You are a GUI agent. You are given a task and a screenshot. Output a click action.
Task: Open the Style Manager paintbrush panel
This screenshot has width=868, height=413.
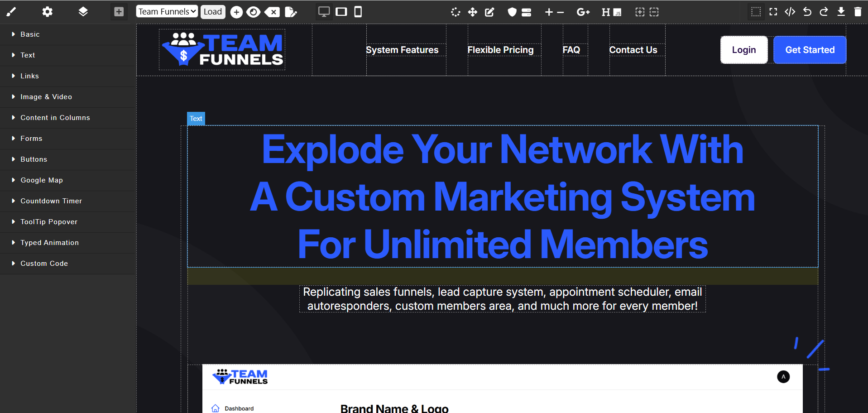coord(11,12)
